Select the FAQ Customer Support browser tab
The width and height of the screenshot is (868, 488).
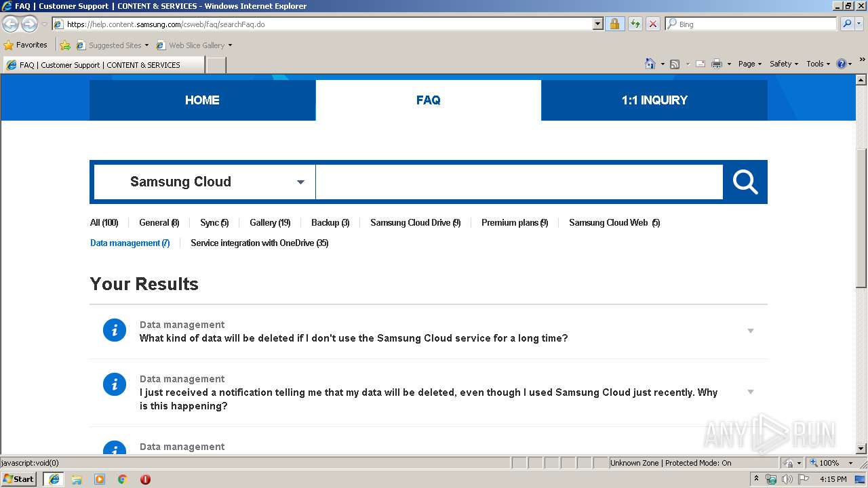103,64
